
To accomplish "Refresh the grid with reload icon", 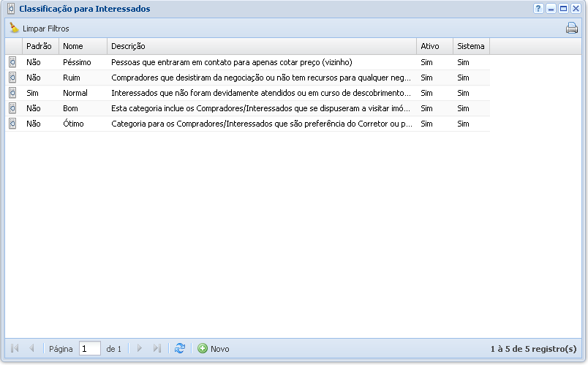I will pos(180,349).
